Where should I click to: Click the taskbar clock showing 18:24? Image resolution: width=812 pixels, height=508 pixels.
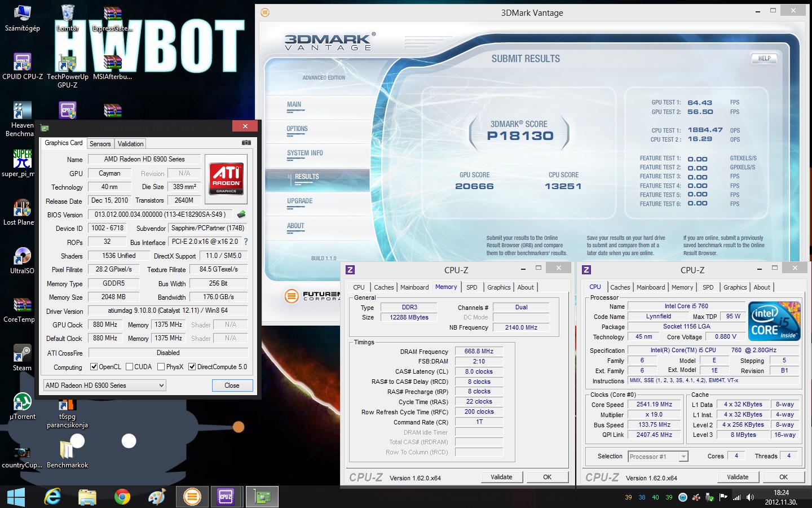(x=781, y=497)
